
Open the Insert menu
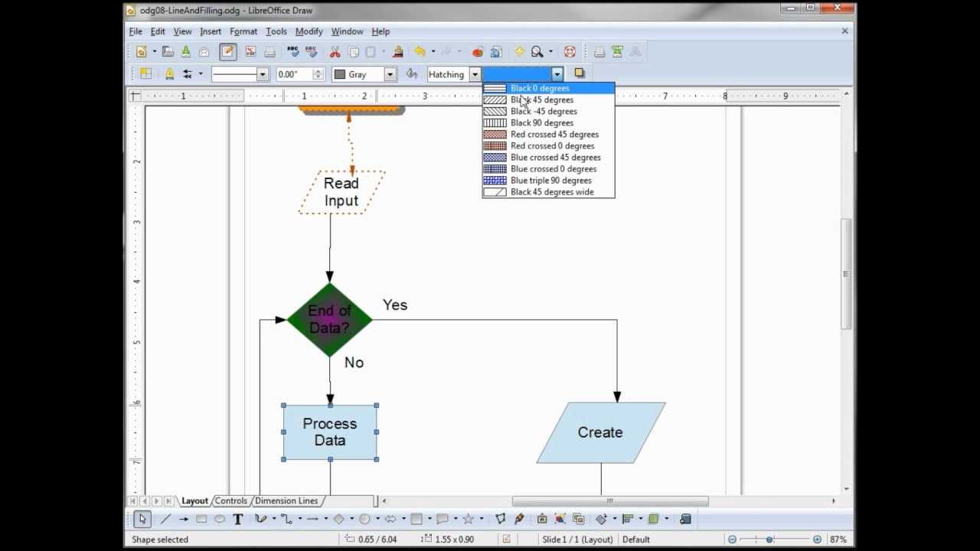(x=211, y=31)
